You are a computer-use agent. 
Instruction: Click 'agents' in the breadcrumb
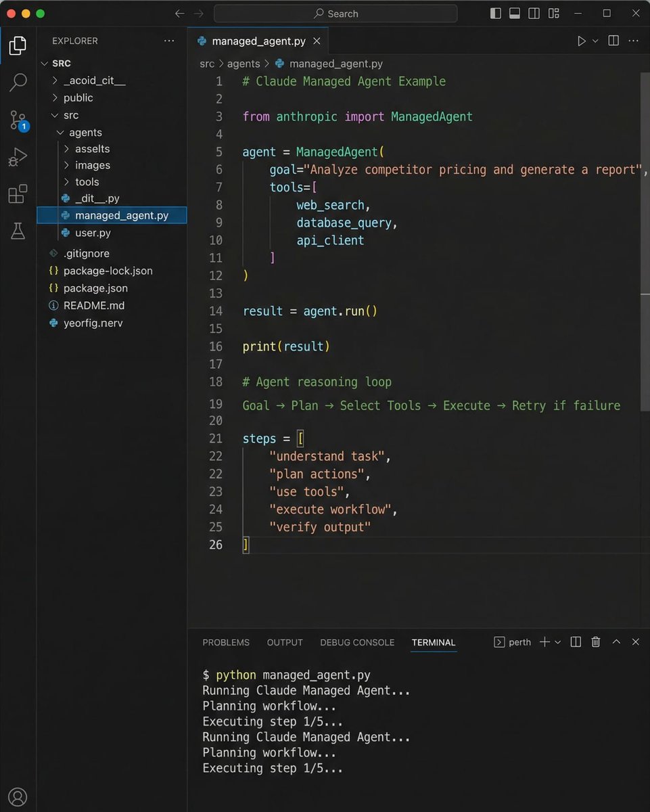pos(243,64)
